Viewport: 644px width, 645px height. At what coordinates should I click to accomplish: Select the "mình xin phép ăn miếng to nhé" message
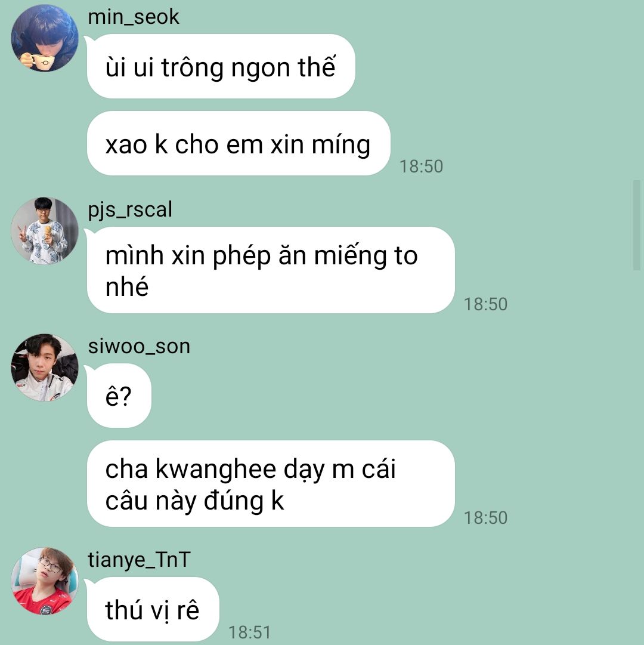(271, 270)
